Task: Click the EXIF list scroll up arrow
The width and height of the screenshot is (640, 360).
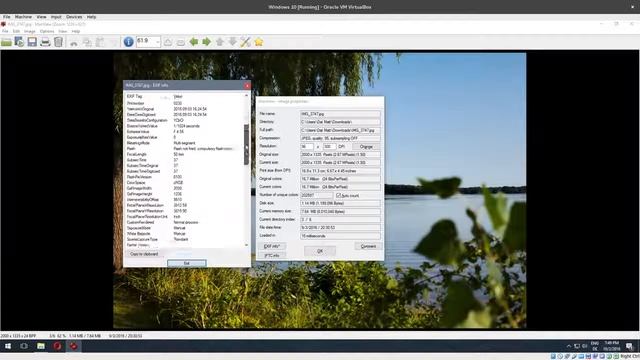Action: pyautogui.click(x=246, y=96)
